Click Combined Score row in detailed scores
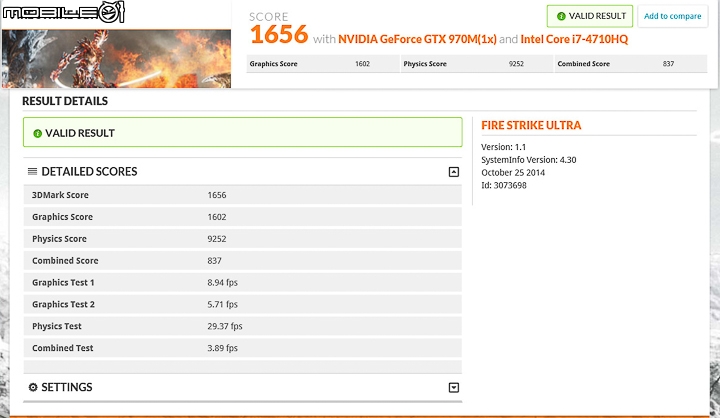 (x=242, y=260)
